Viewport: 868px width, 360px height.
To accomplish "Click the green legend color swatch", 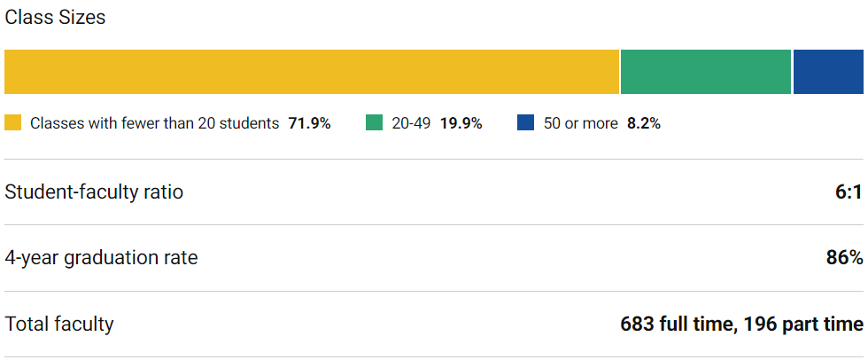I will click(374, 122).
